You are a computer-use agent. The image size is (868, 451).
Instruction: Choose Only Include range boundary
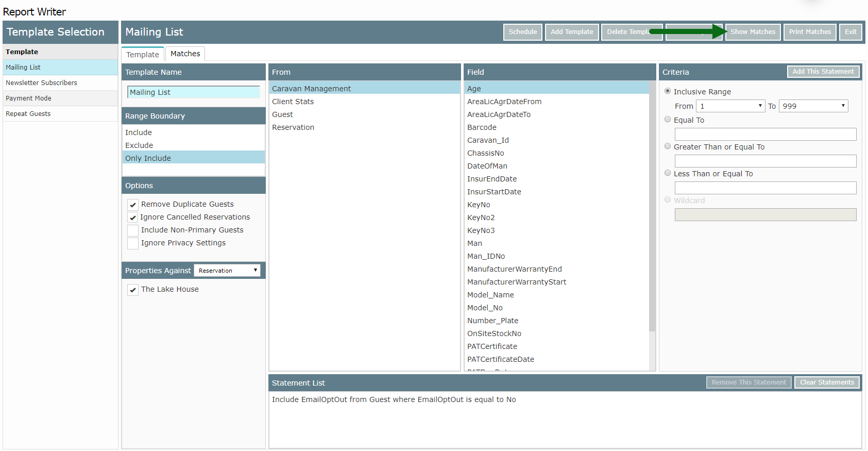click(194, 158)
